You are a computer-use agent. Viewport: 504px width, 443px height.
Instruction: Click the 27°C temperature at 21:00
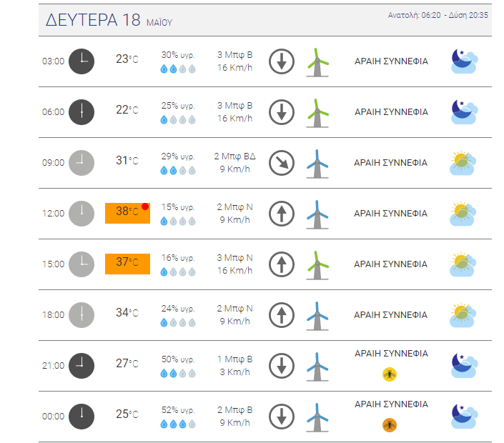coord(127,364)
